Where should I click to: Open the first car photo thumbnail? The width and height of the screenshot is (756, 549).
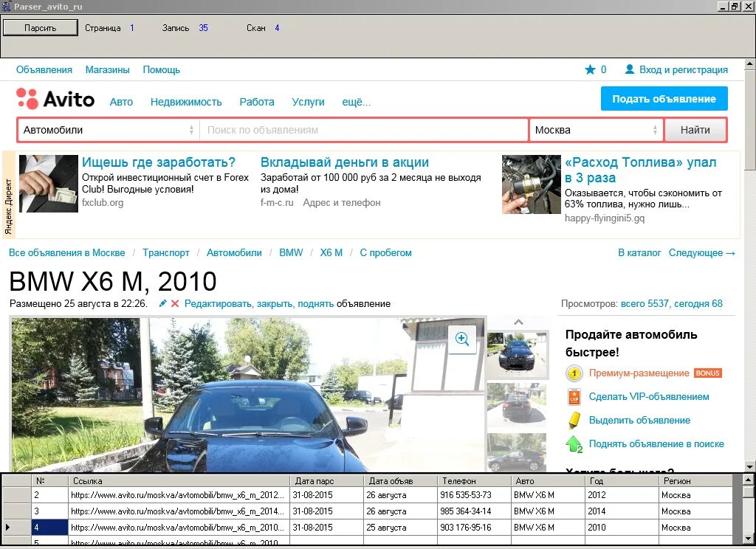pyautogui.click(x=518, y=355)
